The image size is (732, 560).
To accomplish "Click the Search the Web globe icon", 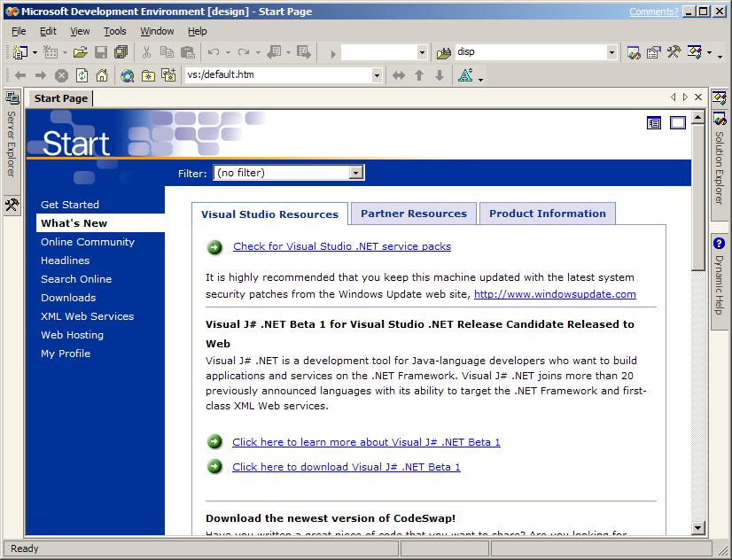I will click(x=127, y=75).
